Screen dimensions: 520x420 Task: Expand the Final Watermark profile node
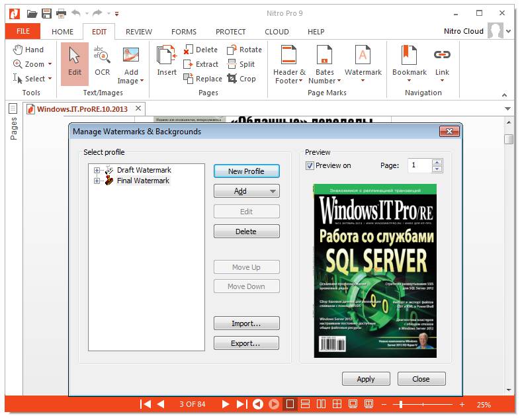(x=97, y=181)
